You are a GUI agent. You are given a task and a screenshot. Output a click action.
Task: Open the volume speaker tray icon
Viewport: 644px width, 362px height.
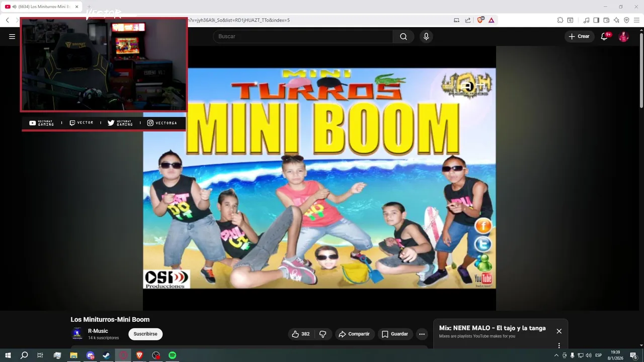589,355
